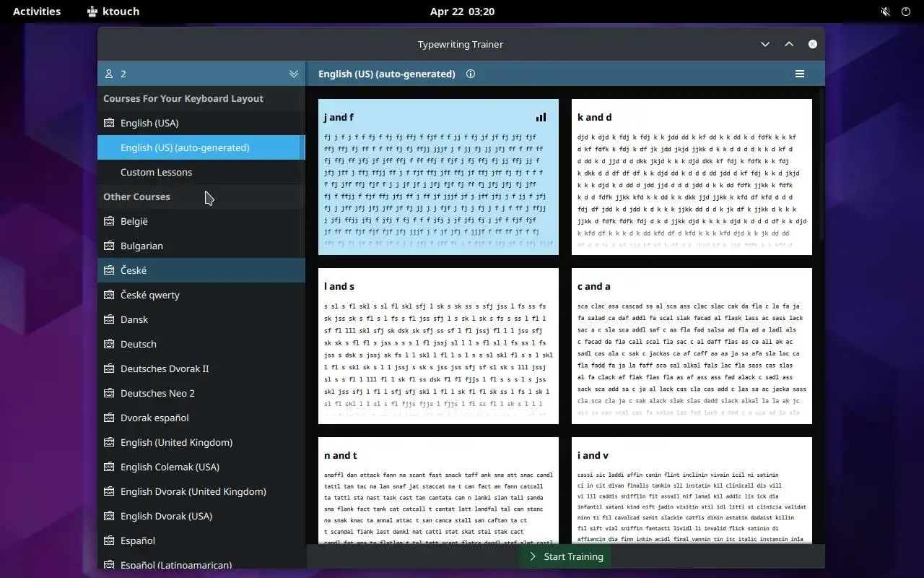The width and height of the screenshot is (924, 578).
Task: Show course info for English (US) auto-generated
Action: click(471, 74)
